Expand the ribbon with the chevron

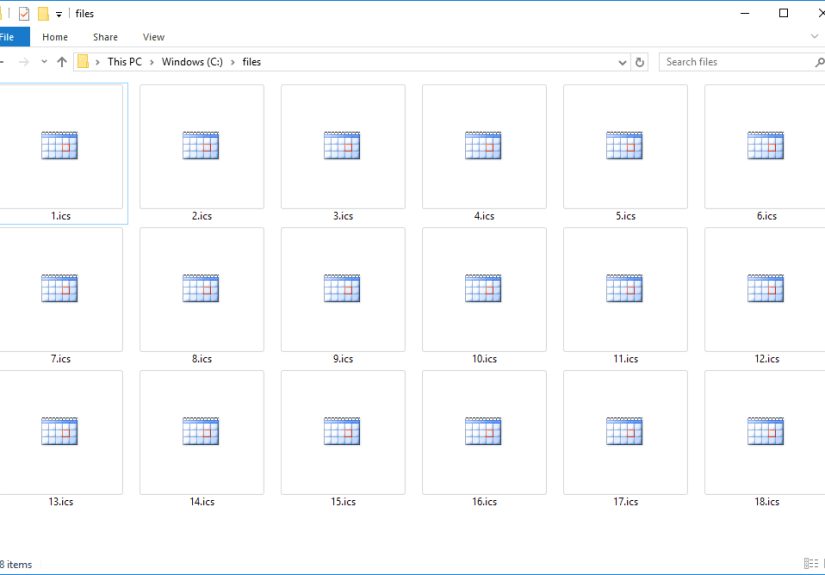(x=814, y=36)
